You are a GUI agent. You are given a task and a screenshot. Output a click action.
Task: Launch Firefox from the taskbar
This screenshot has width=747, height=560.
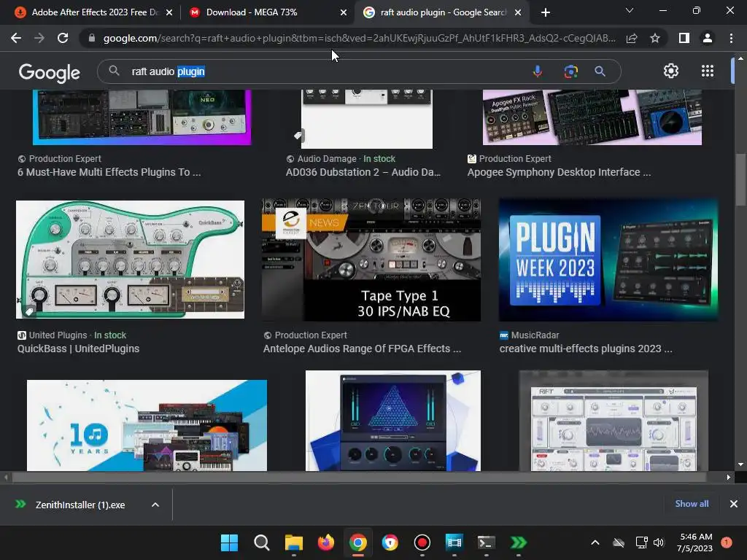326,542
